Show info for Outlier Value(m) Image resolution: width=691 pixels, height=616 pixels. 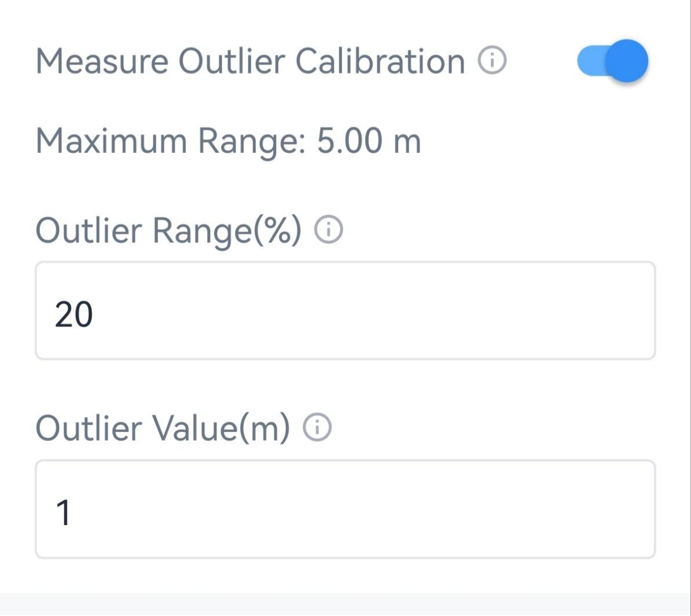[317, 428]
